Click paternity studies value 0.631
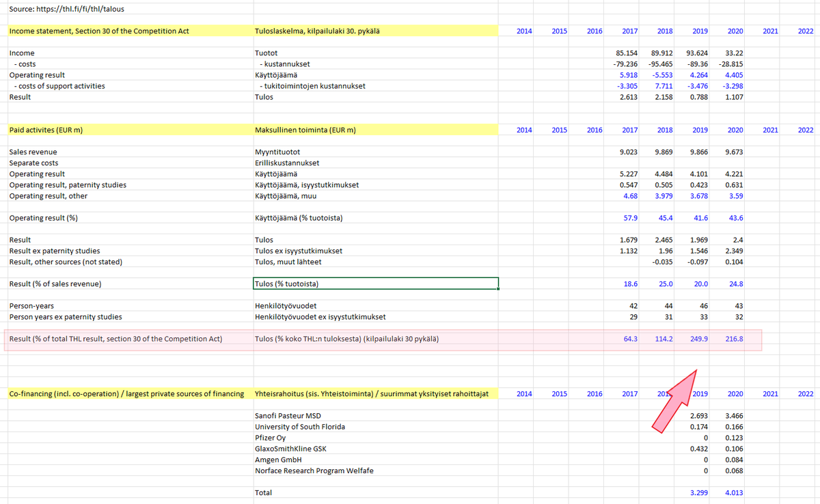Viewport: 820px width, 504px height. 734,185
